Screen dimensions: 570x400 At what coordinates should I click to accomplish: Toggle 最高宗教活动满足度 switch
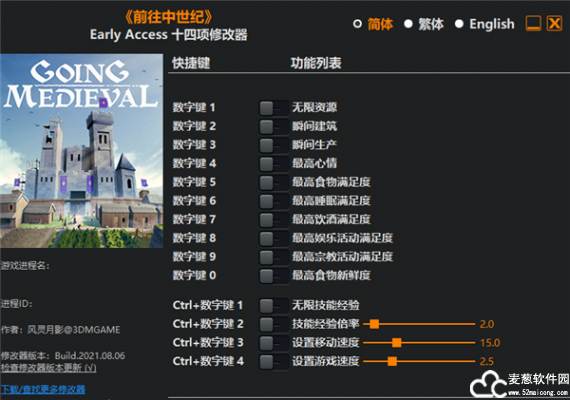pyautogui.click(x=274, y=257)
